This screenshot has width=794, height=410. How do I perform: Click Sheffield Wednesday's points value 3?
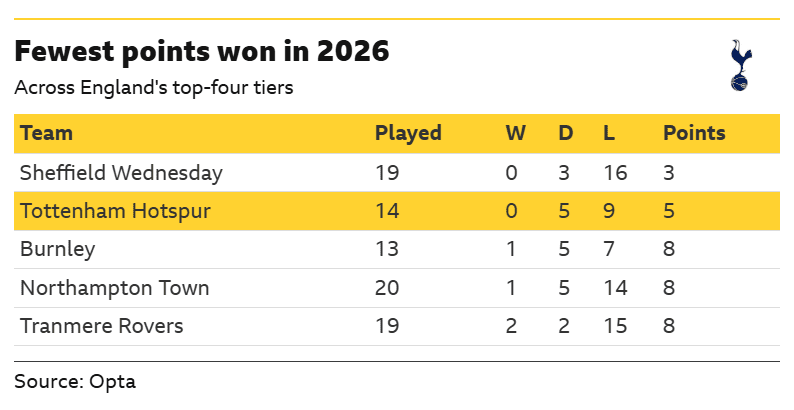pos(669,173)
